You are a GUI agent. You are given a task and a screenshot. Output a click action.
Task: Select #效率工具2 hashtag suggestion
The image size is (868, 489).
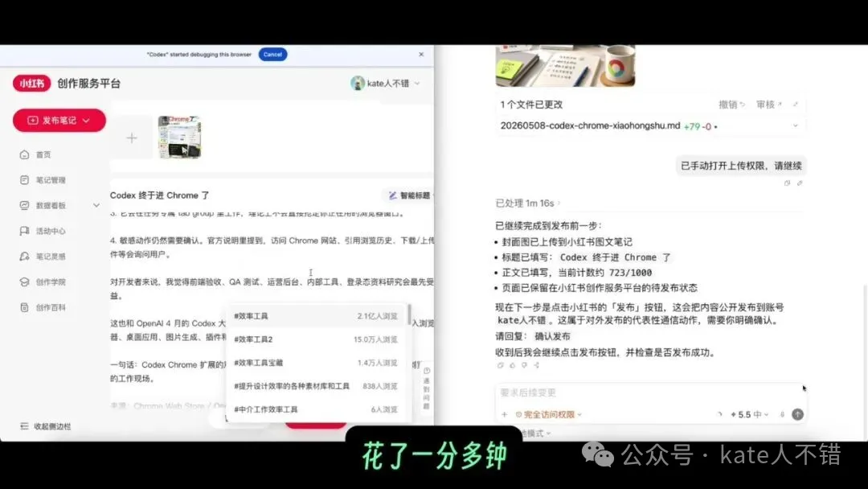[316, 339]
